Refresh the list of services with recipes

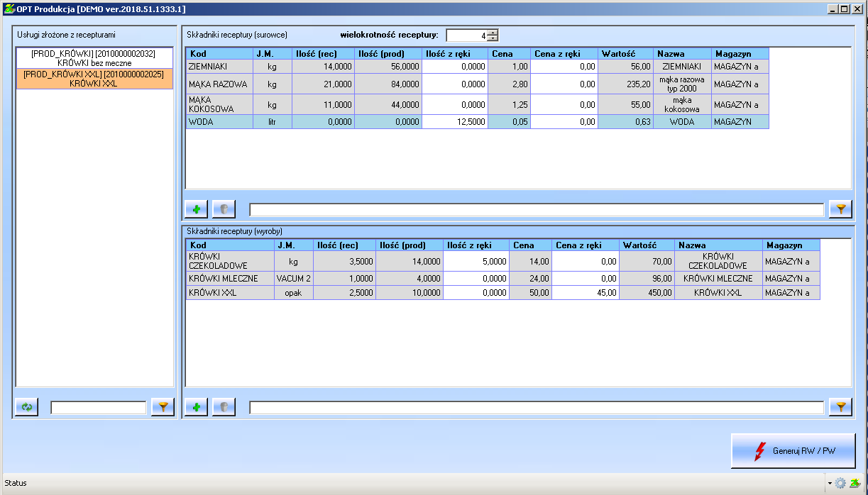(x=27, y=407)
